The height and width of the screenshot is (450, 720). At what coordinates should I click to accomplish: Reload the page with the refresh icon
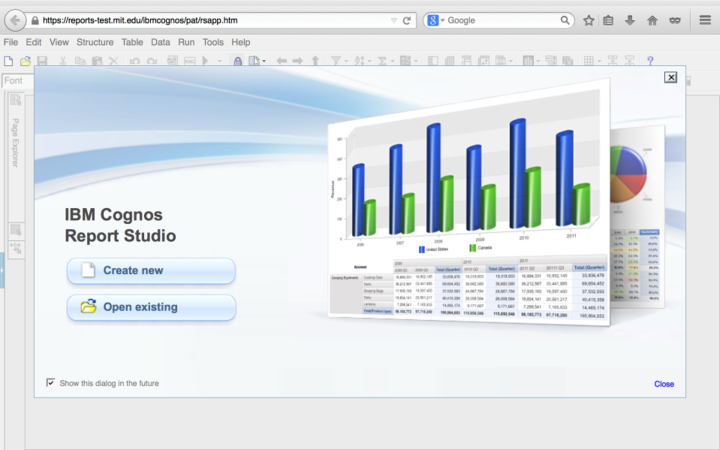pos(407,20)
